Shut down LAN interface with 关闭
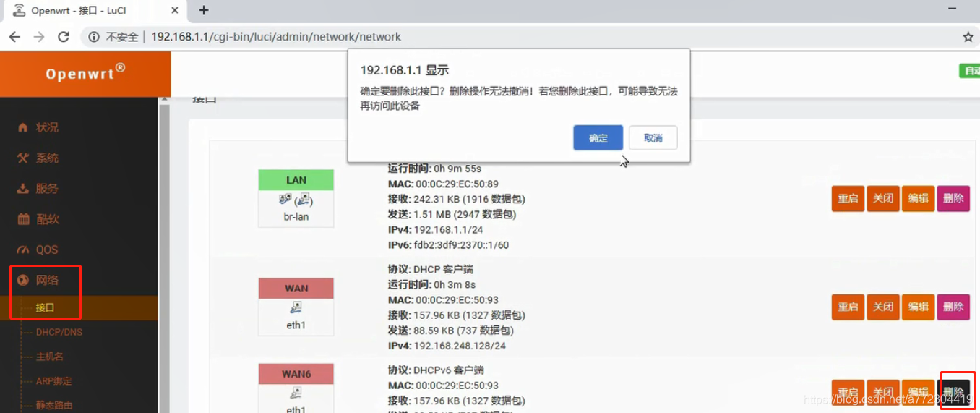The width and height of the screenshot is (980, 413). tap(882, 198)
